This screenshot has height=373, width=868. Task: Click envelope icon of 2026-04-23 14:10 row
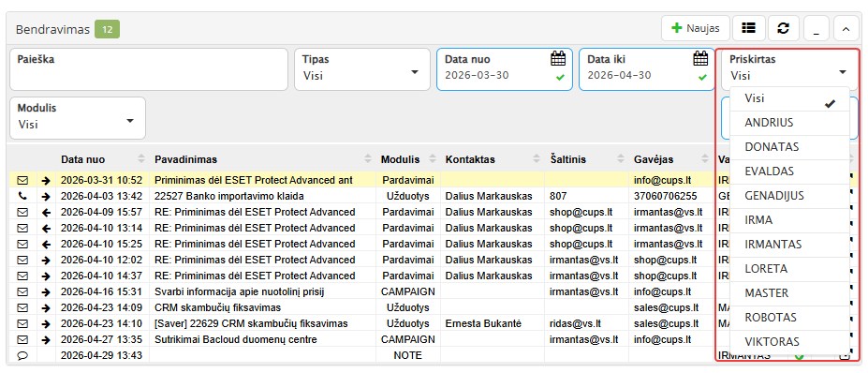[22, 323]
